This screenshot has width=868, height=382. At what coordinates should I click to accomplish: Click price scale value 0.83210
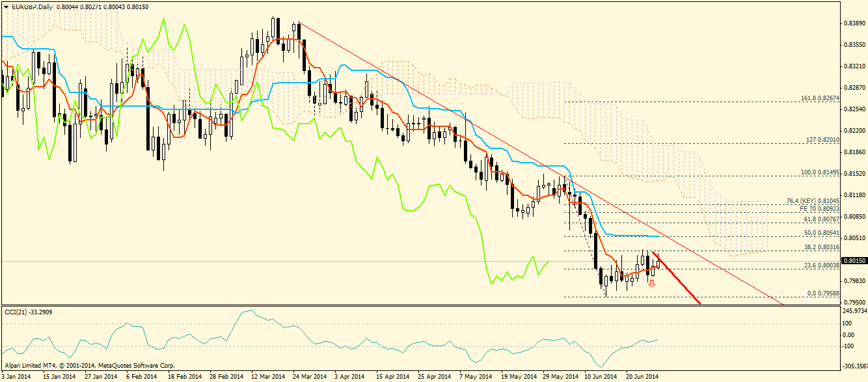854,66
